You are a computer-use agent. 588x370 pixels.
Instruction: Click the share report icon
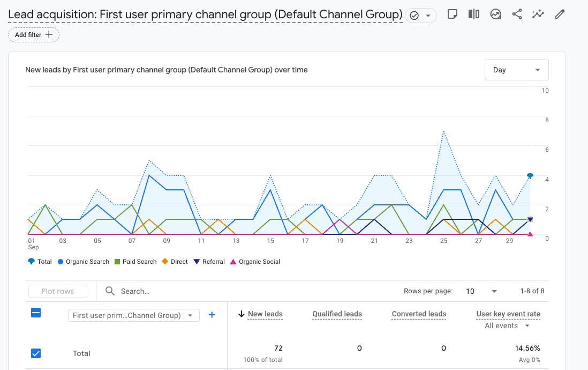[x=517, y=14]
